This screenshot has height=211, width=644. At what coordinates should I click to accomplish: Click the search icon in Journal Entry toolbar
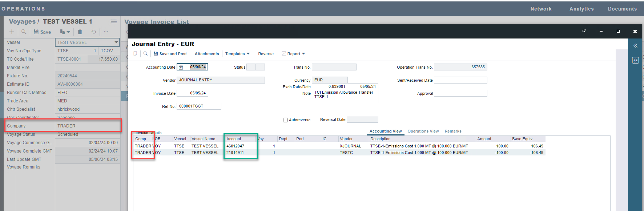tap(145, 54)
